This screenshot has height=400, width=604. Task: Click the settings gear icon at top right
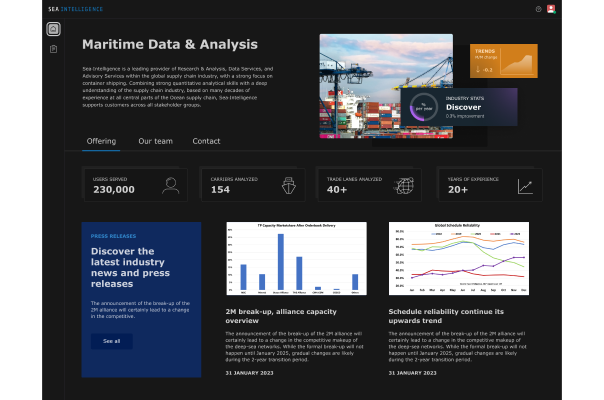click(x=538, y=9)
